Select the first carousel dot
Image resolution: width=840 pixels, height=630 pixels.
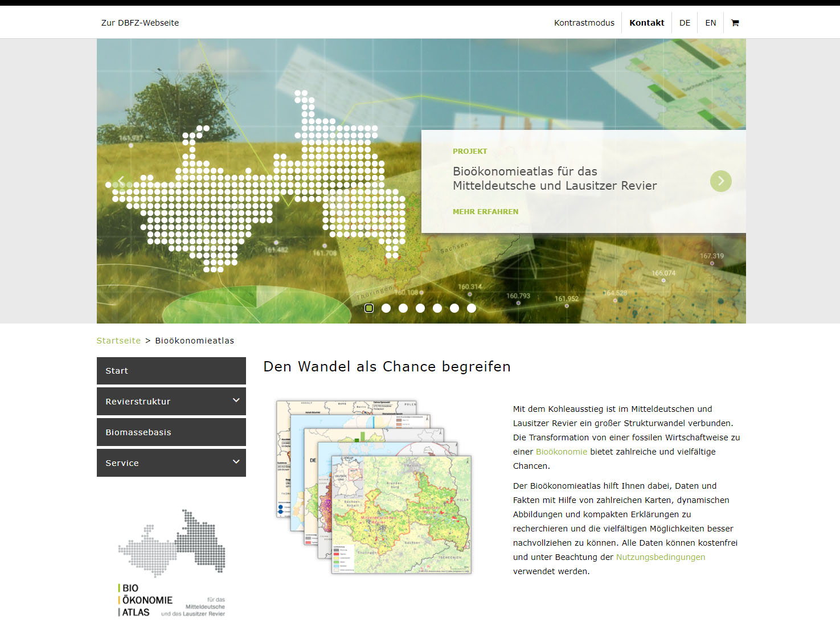coord(369,308)
